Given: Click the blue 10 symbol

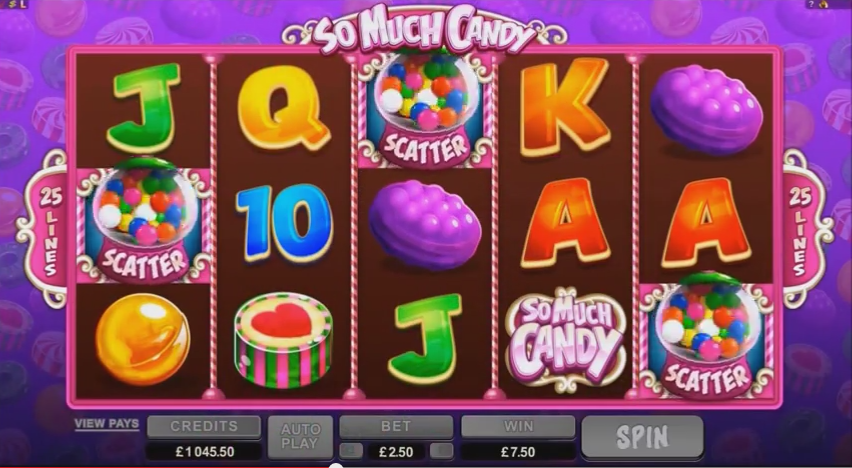Looking at the screenshot, I should (x=285, y=223).
